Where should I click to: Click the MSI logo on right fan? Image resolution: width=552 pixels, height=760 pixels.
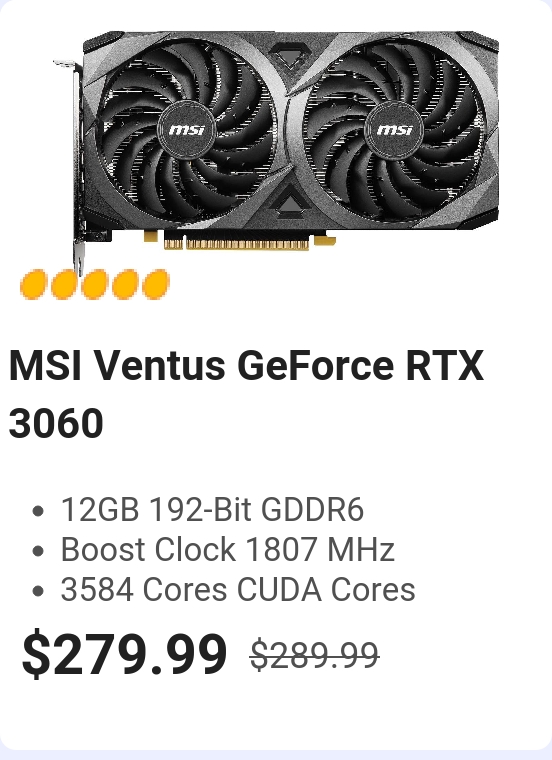(x=394, y=130)
